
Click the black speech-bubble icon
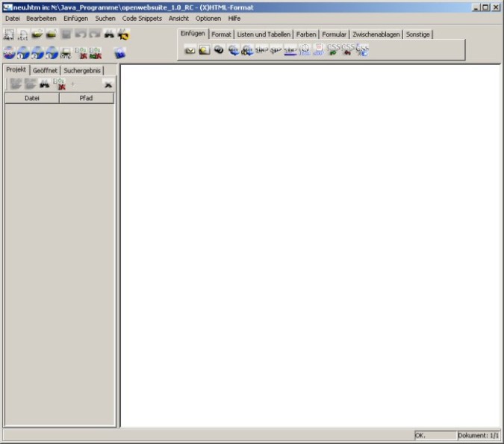click(219, 49)
